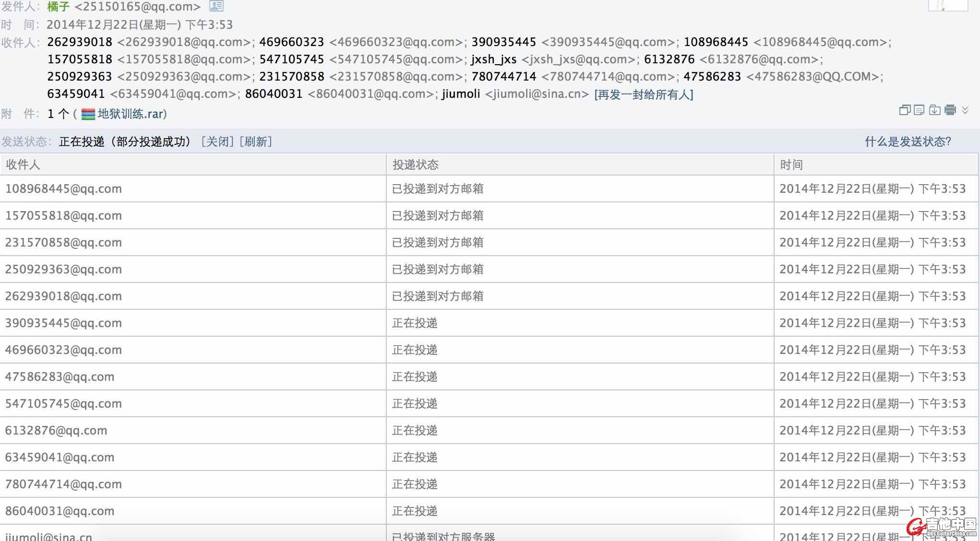Open mail in new window icon
The image size is (980, 541).
(x=904, y=110)
